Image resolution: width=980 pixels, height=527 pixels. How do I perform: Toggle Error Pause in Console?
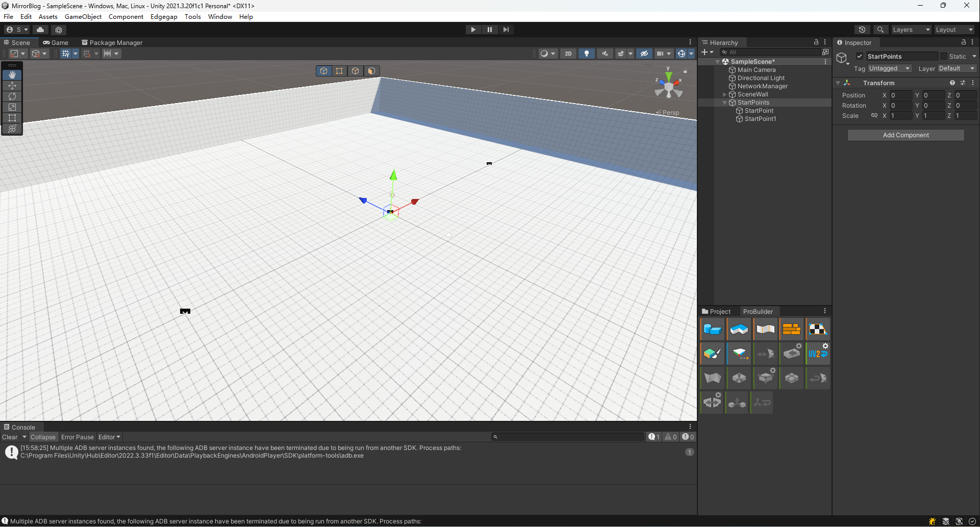(x=78, y=437)
